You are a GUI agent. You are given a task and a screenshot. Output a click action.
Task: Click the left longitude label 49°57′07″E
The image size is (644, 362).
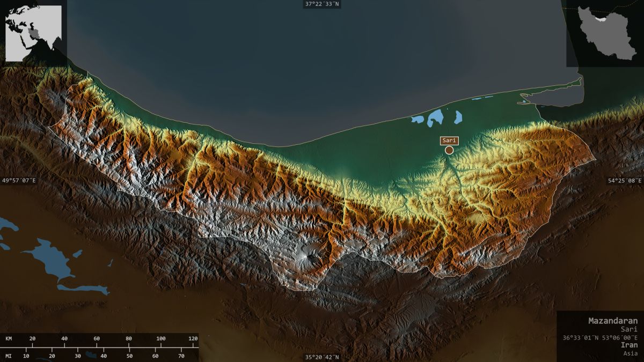point(19,181)
